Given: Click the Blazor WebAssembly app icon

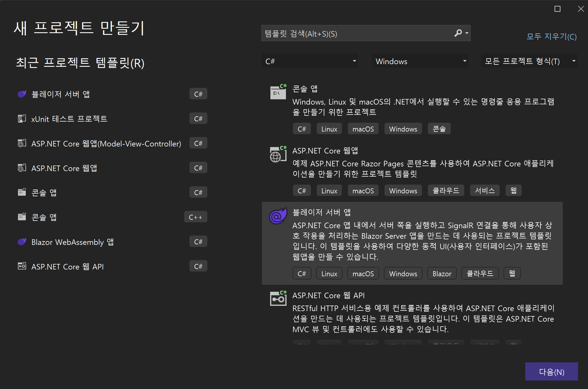Looking at the screenshot, I should 22,242.
